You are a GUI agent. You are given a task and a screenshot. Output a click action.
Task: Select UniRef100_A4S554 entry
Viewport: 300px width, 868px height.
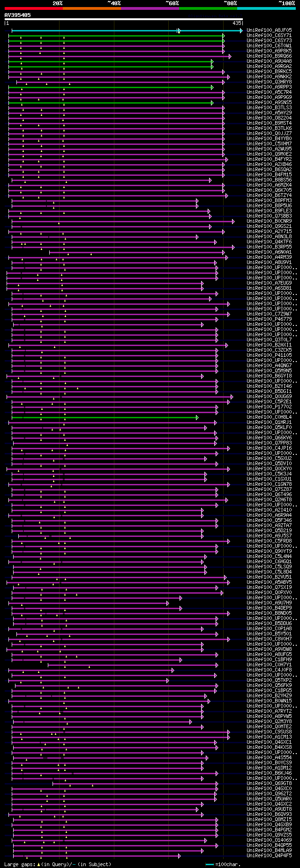tap(269, 757)
